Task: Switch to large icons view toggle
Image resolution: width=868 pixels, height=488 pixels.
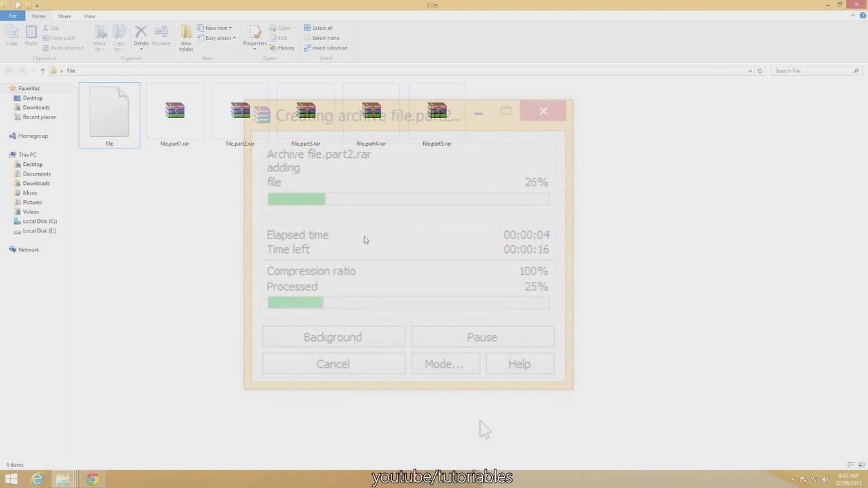Action: (x=861, y=464)
